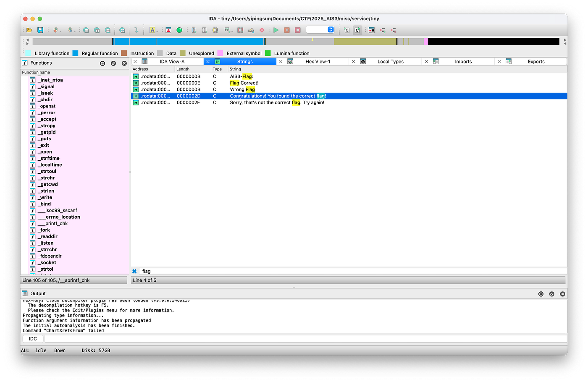Click the down-arrow jump toolbar icon

(136, 30)
